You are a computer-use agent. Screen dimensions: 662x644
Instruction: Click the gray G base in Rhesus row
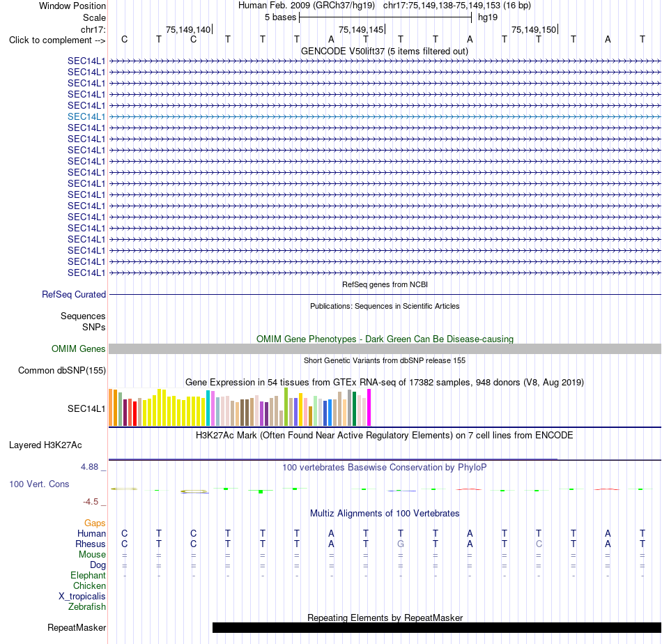(401, 544)
